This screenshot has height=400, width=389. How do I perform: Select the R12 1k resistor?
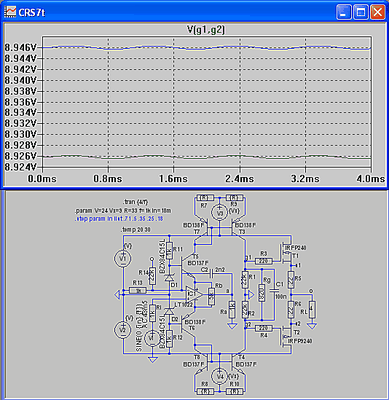(169, 338)
